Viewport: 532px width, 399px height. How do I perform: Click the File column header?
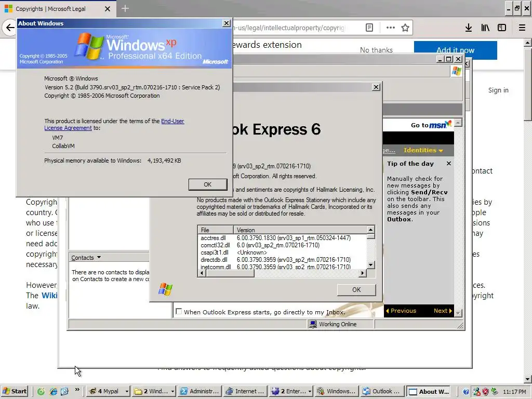tap(216, 230)
